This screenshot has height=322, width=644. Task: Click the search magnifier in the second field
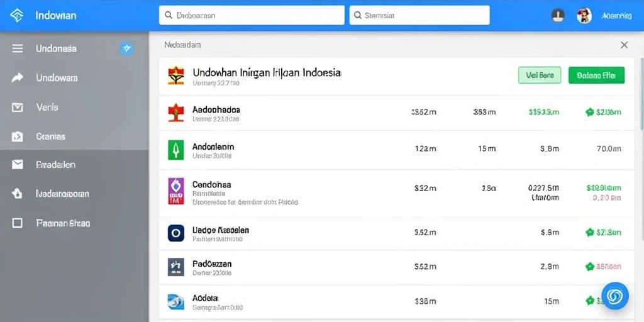pyautogui.click(x=357, y=15)
